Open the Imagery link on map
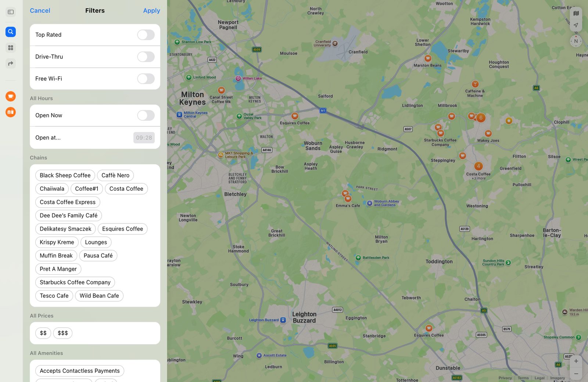The height and width of the screenshot is (382, 588). click(x=557, y=378)
